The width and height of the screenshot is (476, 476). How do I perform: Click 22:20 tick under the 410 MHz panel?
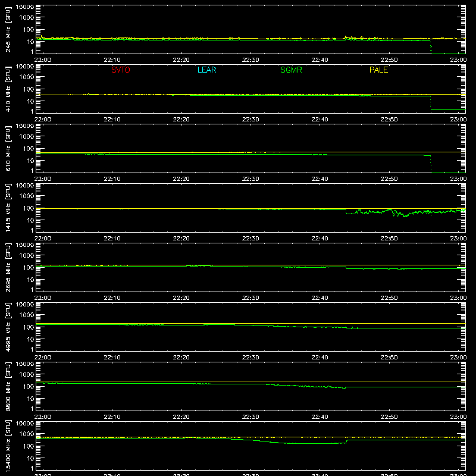pyautogui.click(x=181, y=120)
